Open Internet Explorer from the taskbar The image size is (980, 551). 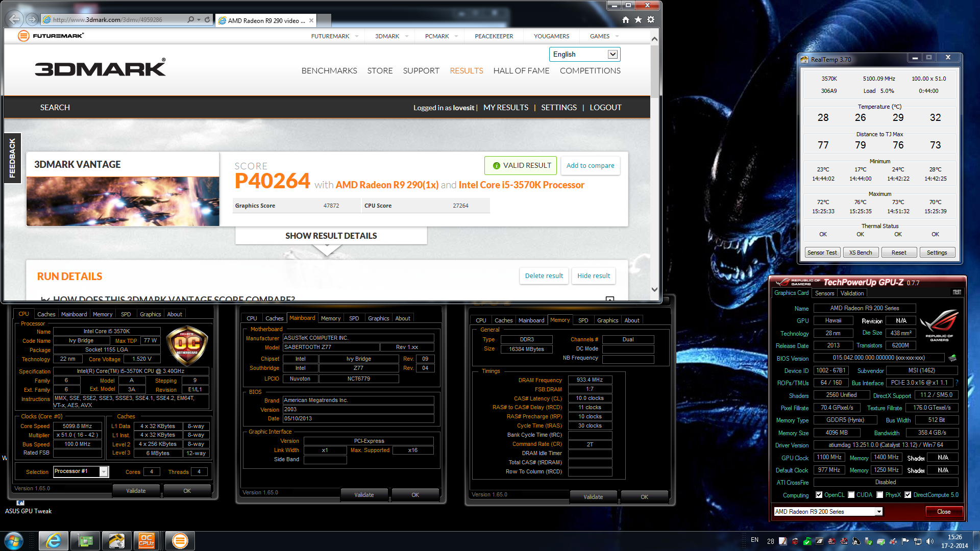(54, 541)
